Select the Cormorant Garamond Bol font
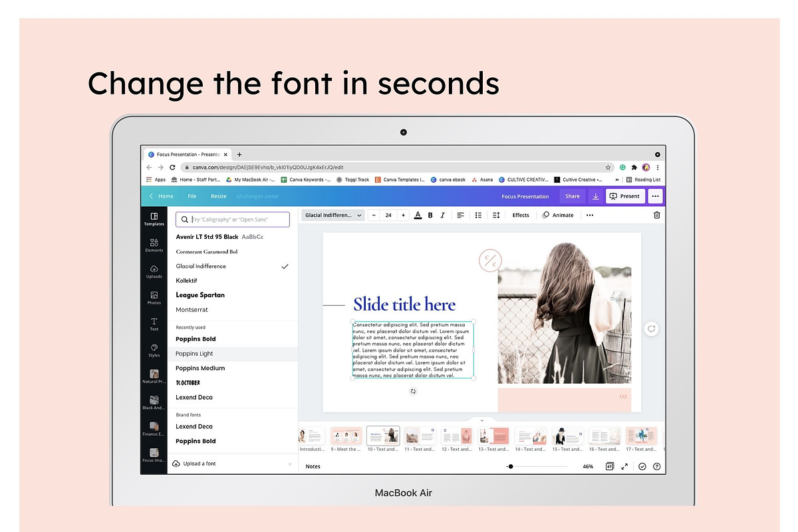The width and height of the screenshot is (798, 532). coord(232,251)
